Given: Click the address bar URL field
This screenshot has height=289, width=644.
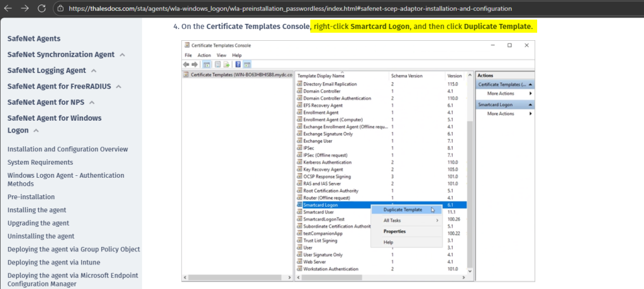Looking at the screenshot, I should point(289,9).
